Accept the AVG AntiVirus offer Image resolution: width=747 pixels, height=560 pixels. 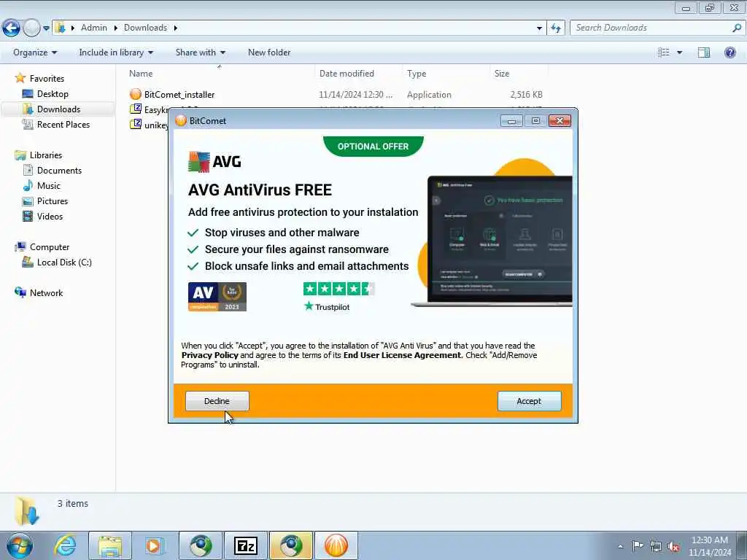click(x=530, y=401)
